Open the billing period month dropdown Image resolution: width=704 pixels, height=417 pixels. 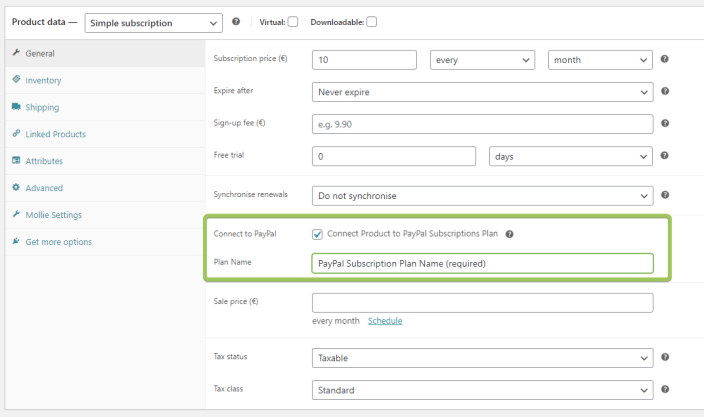click(600, 60)
